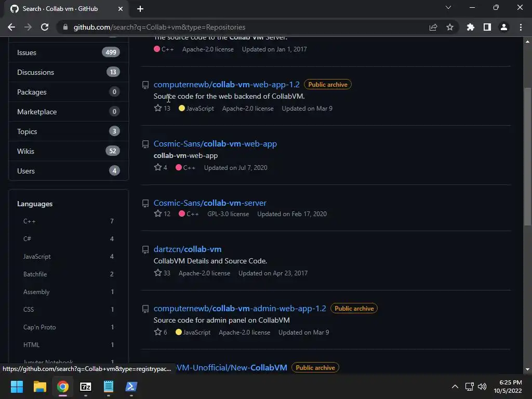Open Cosmic-Sans/collab-vm-web-app repository
Viewport: 532px width, 399px height.
click(x=215, y=144)
